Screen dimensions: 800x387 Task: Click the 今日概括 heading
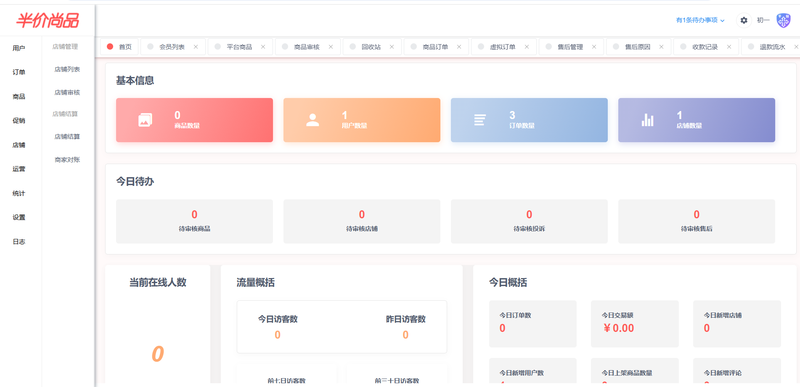[508, 282]
